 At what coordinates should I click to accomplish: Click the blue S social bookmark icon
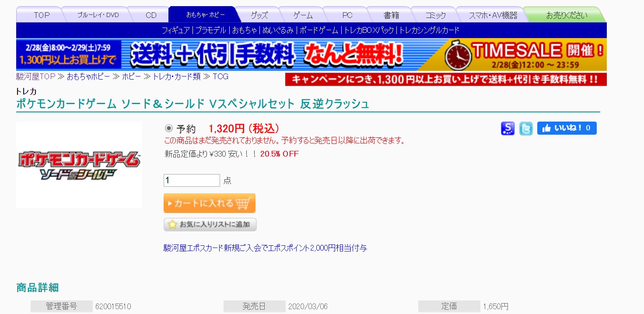[x=507, y=129]
